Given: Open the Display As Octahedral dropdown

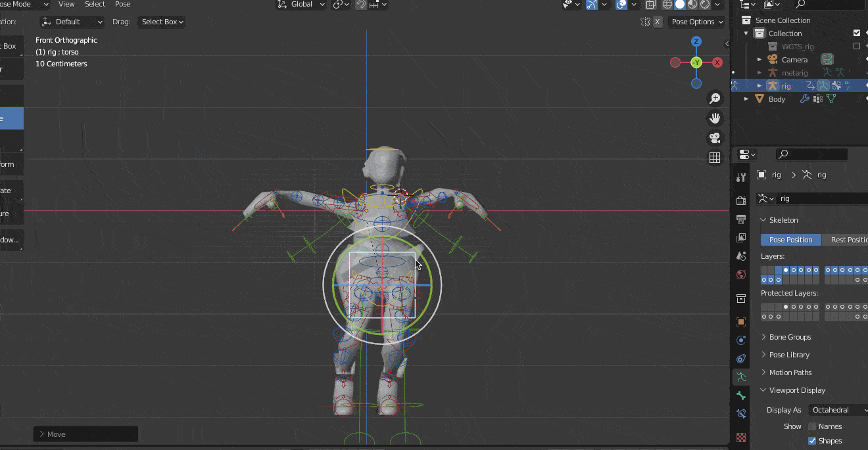Looking at the screenshot, I should 838,409.
